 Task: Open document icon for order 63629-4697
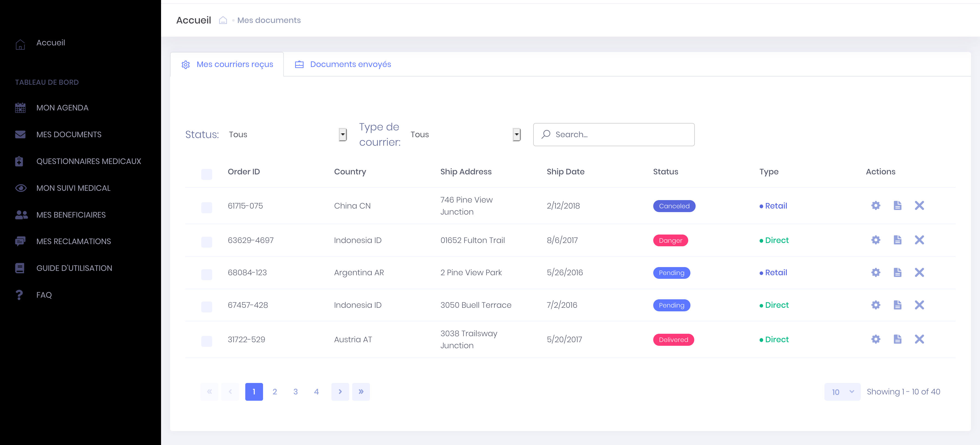(897, 240)
